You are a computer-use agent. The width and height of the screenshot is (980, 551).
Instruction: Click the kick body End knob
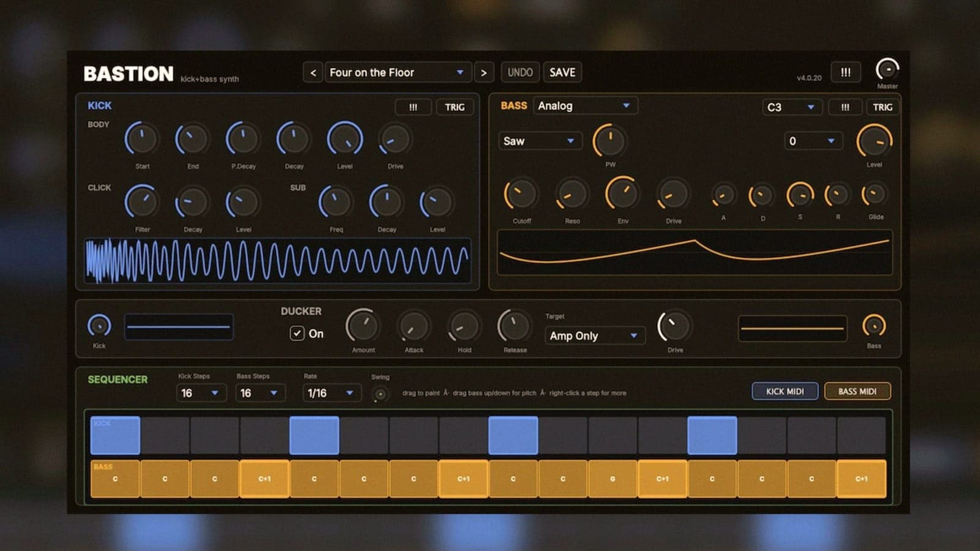(192, 139)
